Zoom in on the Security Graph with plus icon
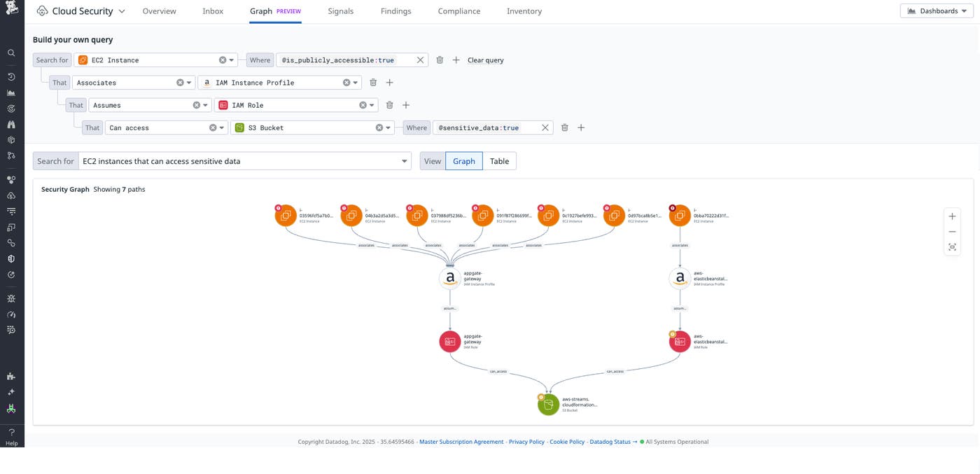Image resolution: width=980 pixels, height=474 pixels. [952, 216]
